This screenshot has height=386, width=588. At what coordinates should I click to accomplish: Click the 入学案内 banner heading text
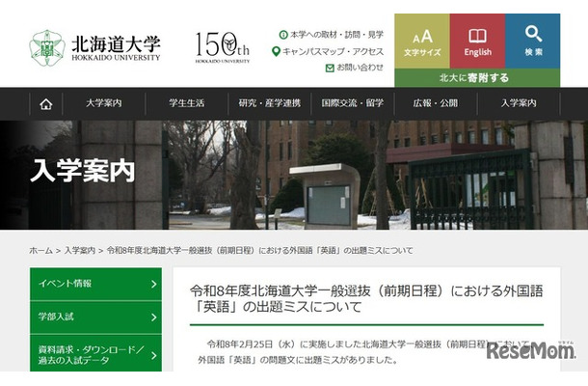click(x=82, y=171)
